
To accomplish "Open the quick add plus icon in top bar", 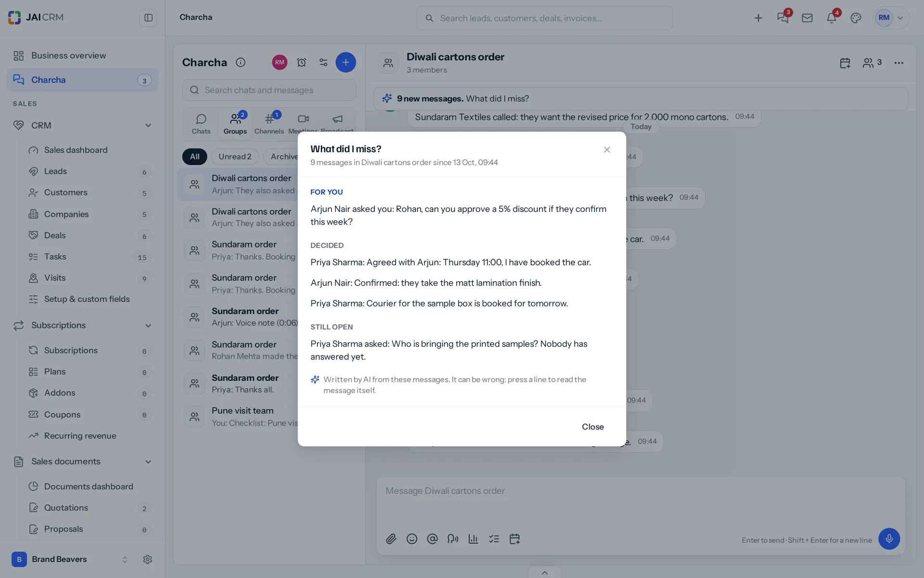I will [758, 18].
